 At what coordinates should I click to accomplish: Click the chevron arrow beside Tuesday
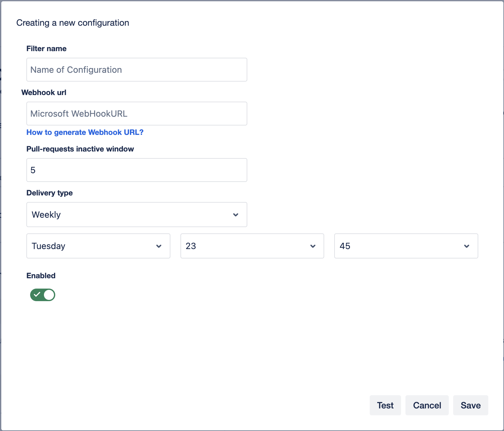pos(159,246)
